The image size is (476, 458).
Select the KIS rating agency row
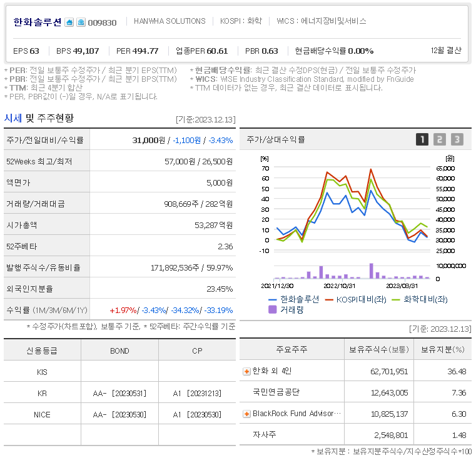coord(119,372)
